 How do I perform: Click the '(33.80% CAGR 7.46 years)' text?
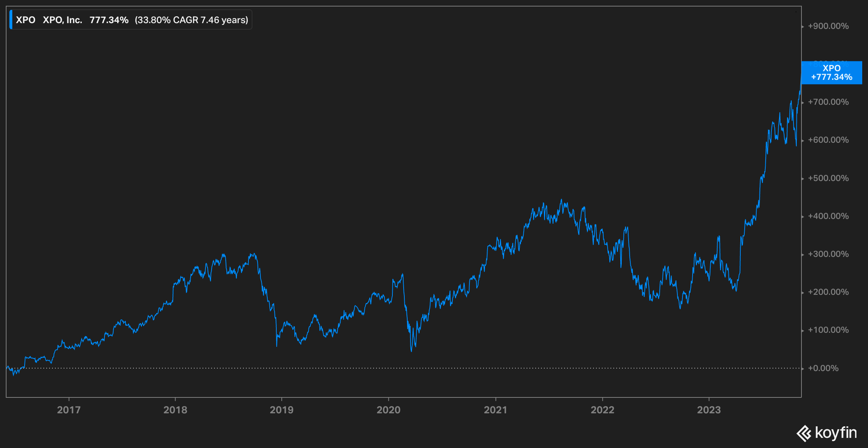click(x=191, y=20)
